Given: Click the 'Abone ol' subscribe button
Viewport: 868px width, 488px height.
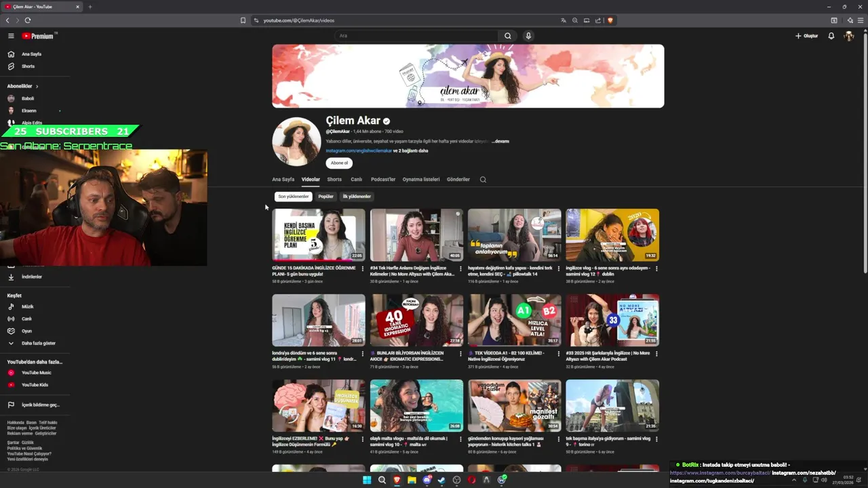Looking at the screenshot, I should 339,163.
